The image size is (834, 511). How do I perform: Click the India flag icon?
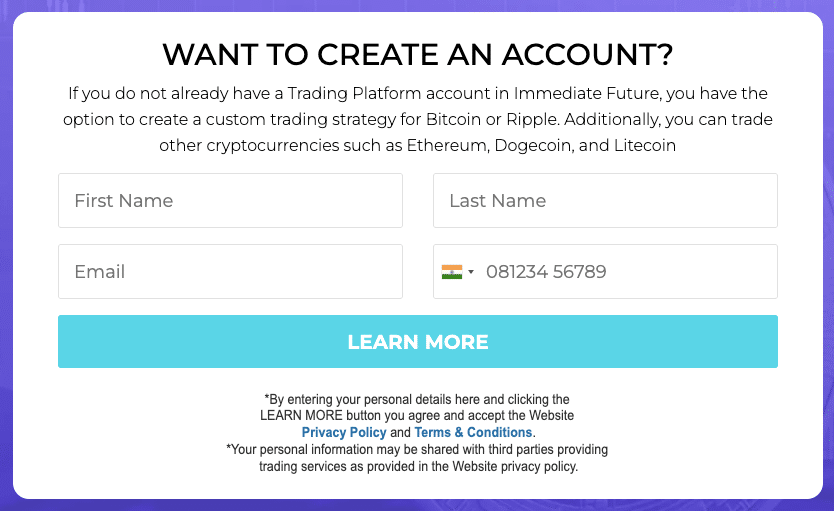tap(452, 272)
